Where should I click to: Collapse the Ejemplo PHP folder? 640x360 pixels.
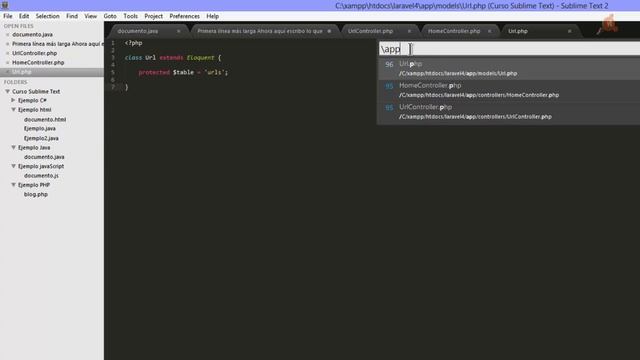13,185
